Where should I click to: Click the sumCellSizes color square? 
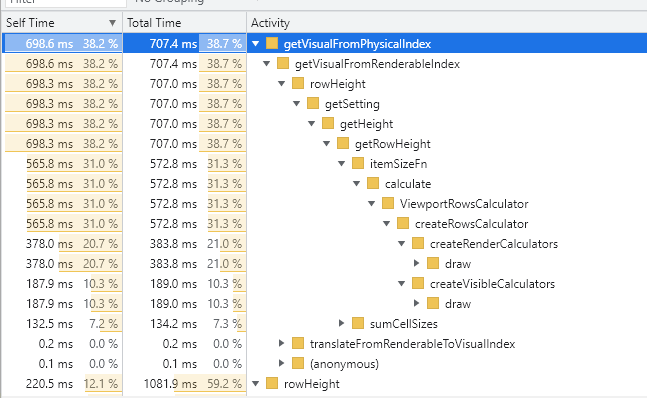pos(358,323)
